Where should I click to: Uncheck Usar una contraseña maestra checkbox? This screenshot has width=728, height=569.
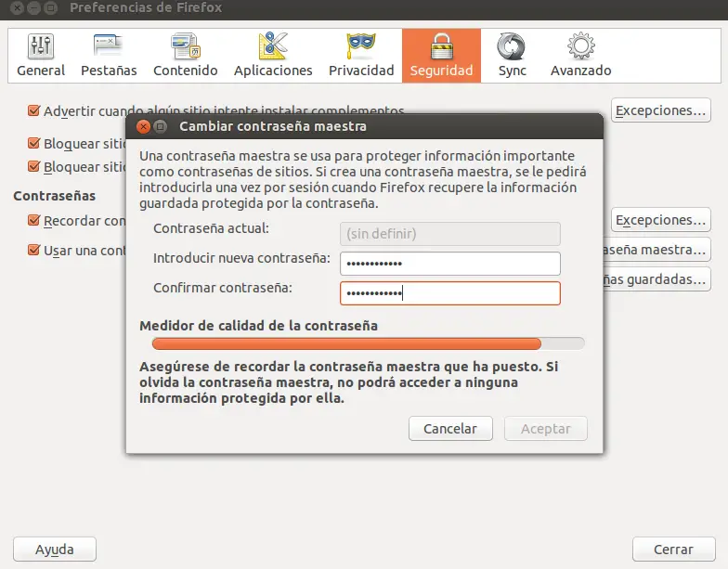[x=33, y=251]
